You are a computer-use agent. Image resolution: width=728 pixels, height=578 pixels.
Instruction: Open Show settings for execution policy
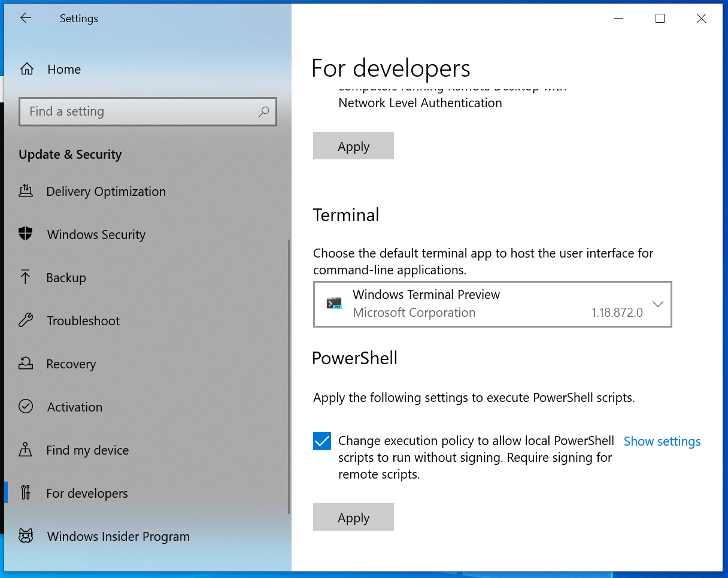[x=662, y=441]
